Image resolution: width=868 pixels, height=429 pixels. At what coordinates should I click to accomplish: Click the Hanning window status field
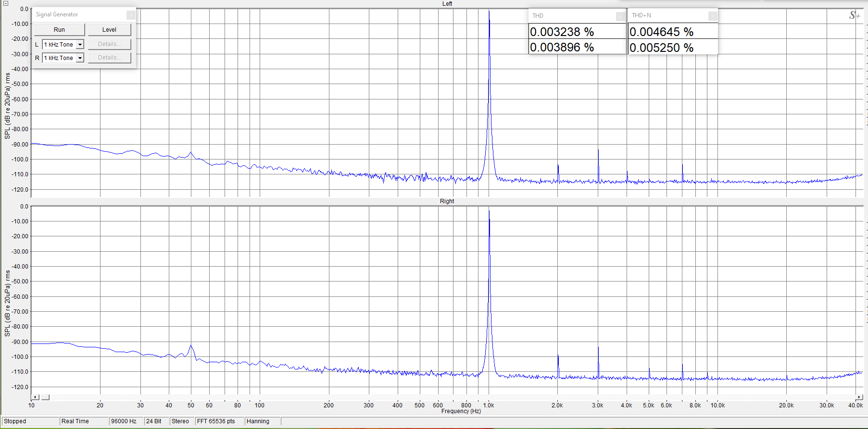[258, 421]
